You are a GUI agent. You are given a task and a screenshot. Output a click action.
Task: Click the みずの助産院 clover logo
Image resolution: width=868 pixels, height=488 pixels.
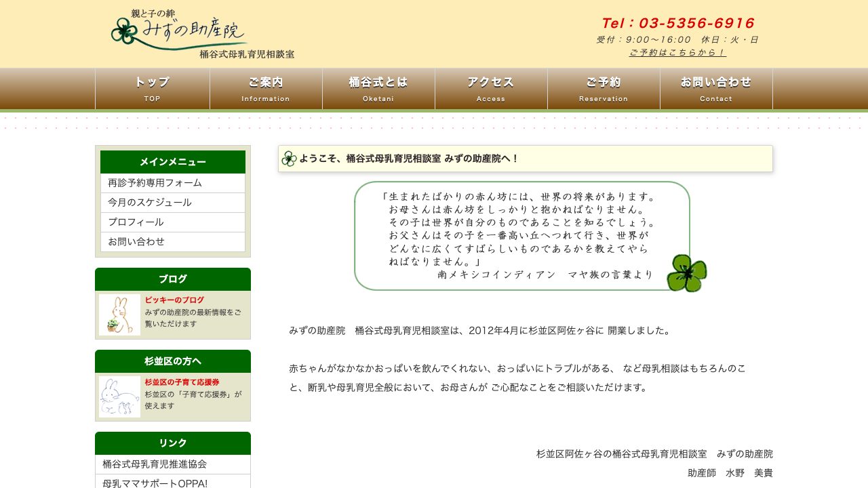(x=123, y=30)
